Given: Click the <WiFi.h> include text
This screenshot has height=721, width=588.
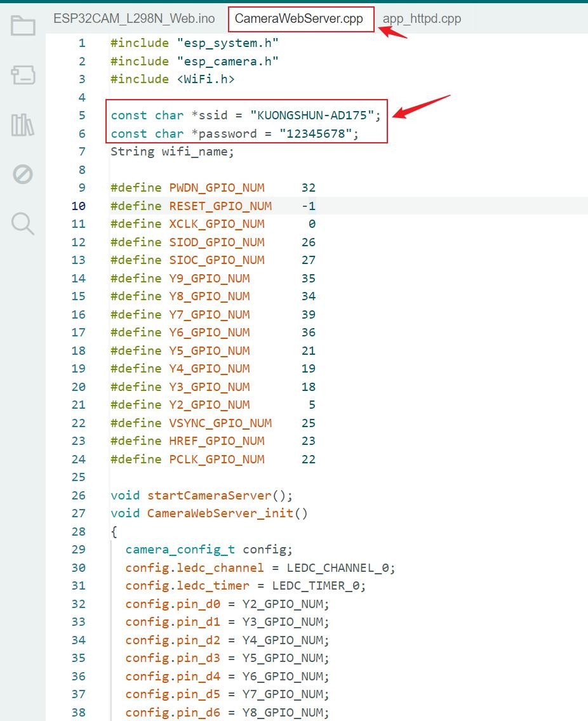Looking at the screenshot, I should coord(206,79).
